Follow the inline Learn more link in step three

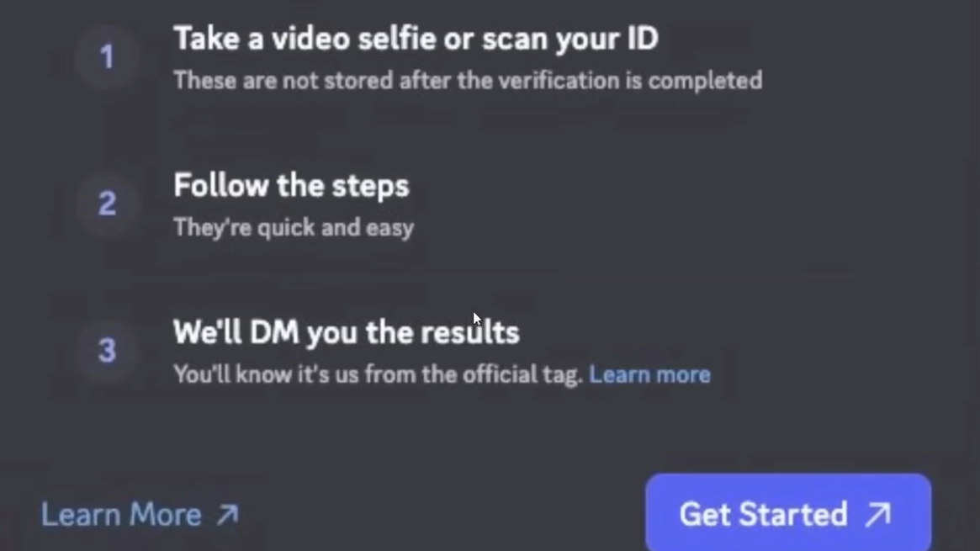(649, 375)
